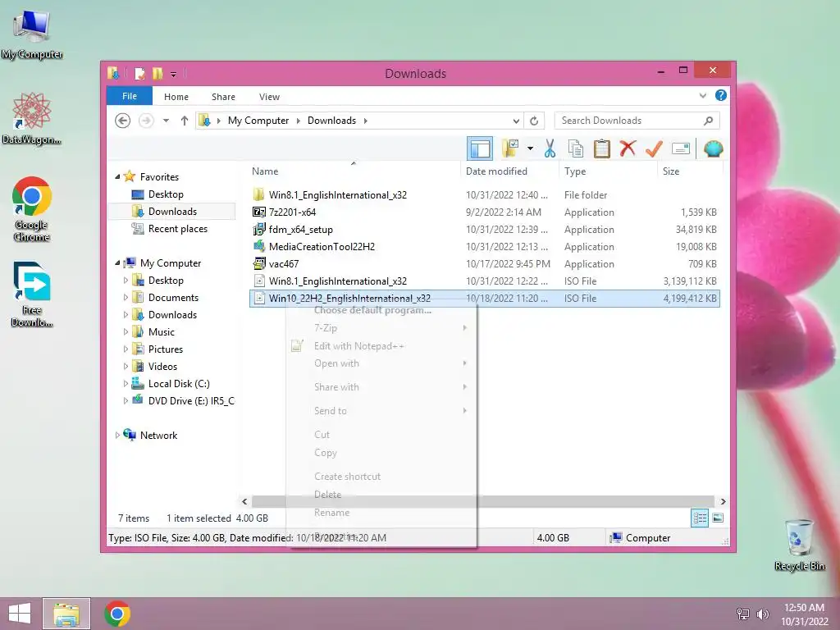
Task: Click My Computer in the address breadcrumb
Action: pyautogui.click(x=258, y=121)
